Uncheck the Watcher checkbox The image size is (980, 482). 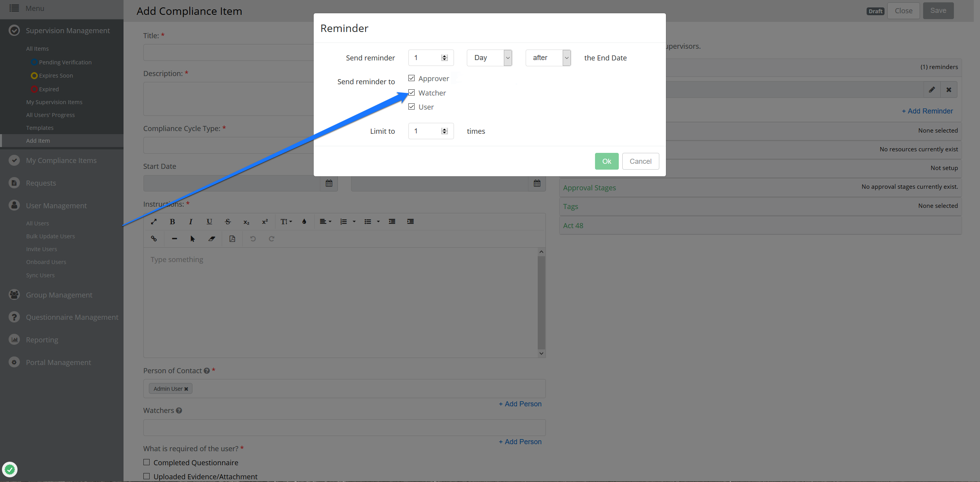(411, 93)
